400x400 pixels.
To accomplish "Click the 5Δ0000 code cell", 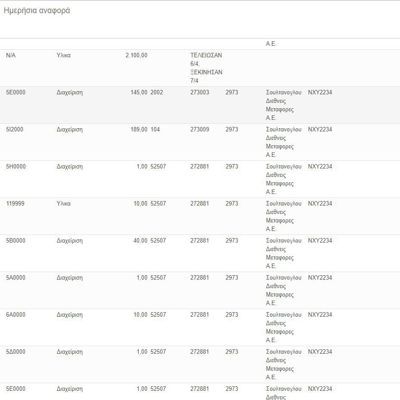I will (x=15, y=351).
